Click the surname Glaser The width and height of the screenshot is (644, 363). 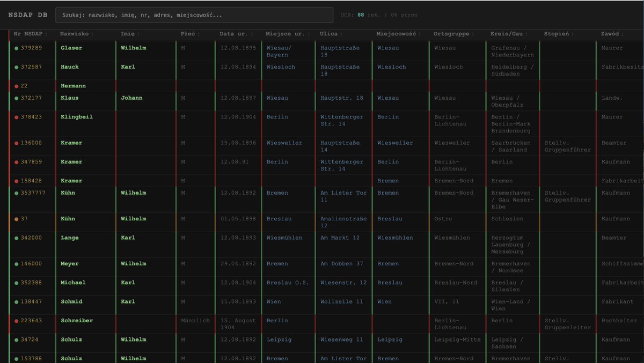click(71, 48)
